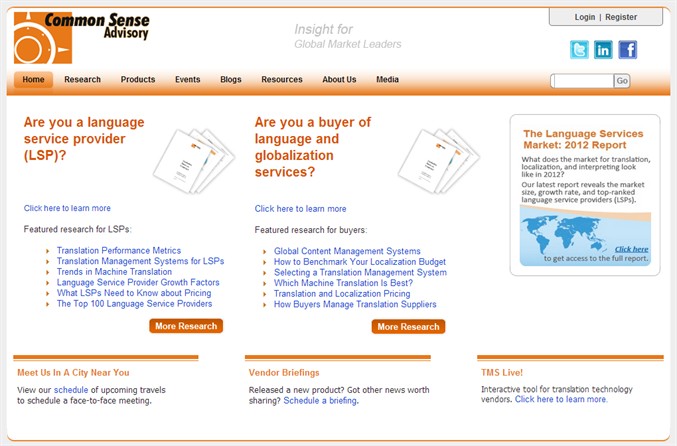Image resolution: width=677 pixels, height=446 pixels.
Task: Click the Login link
Action: coord(585,17)
